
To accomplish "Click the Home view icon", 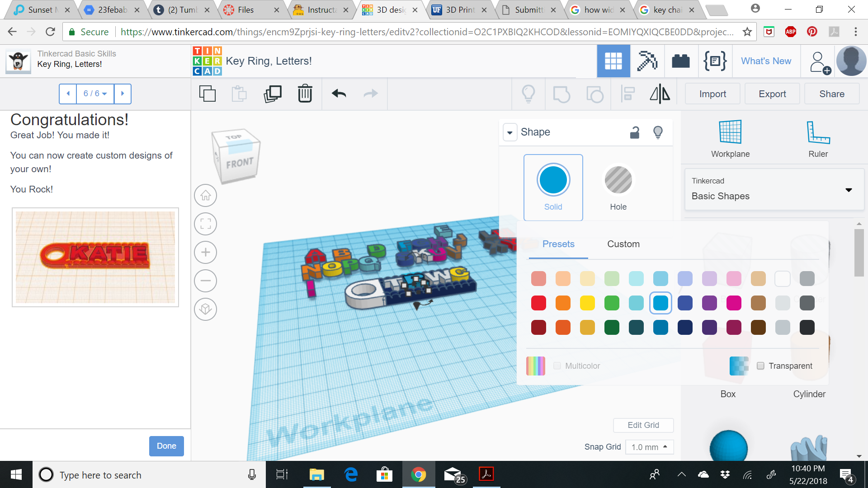I will coord(206,196).
